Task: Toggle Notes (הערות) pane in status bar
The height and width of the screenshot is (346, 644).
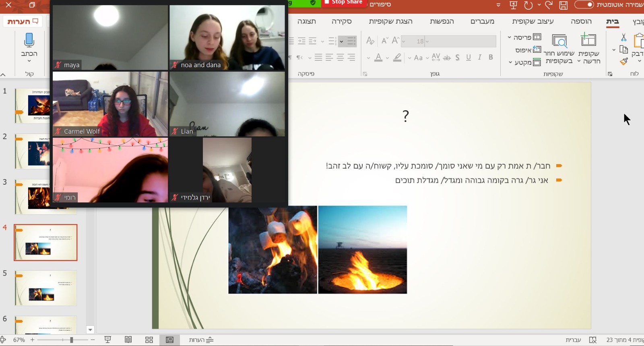Action: pos(201,340)
